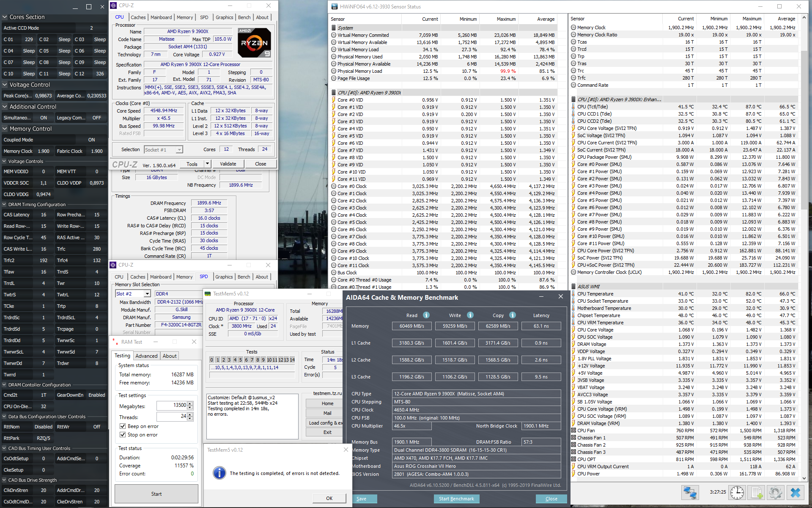Viewport: 812px width, 508px height.
Task: Uncheck the Stop on error checkbox
Action: pyautogui.click(x=123, y=435)
